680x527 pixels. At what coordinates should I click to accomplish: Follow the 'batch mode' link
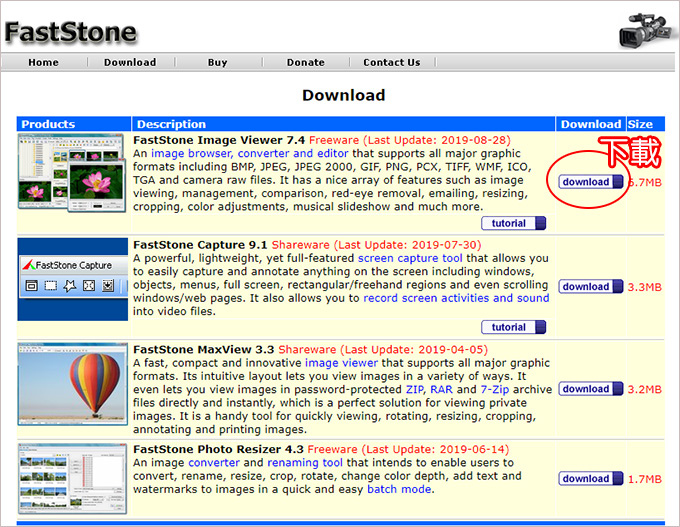point(399,489)
